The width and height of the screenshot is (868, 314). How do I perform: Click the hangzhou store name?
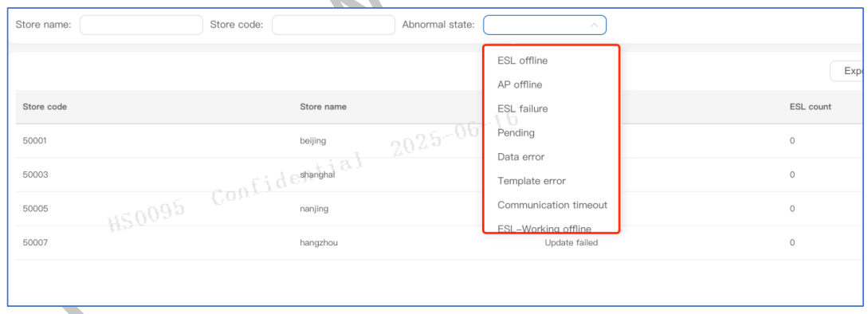pos(318,242)
